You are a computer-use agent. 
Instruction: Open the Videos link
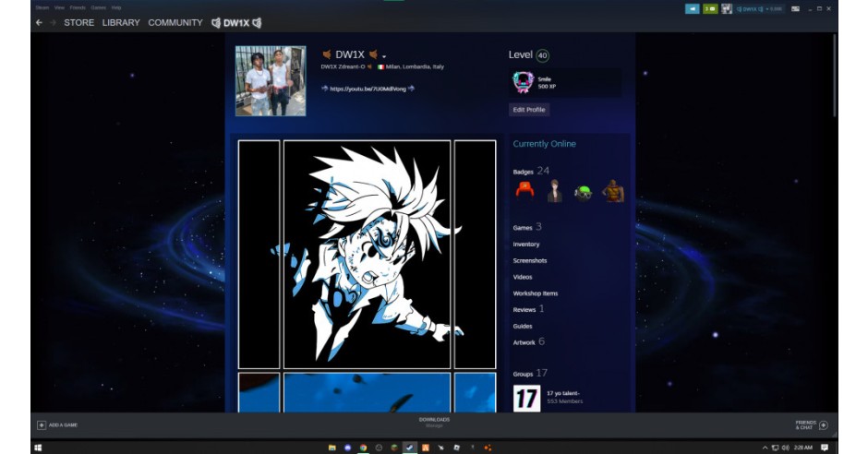(523, 277)
